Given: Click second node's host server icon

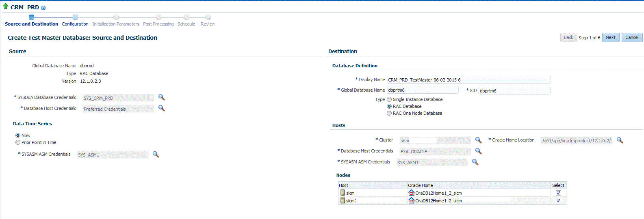Looking at the screenshot, I should (x=343, y=200).
